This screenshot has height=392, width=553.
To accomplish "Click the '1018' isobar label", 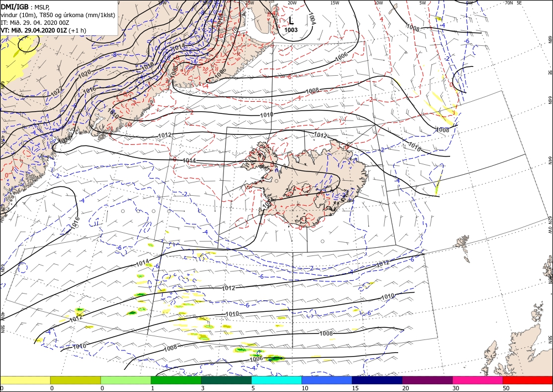I will click(x=147, y=66).
